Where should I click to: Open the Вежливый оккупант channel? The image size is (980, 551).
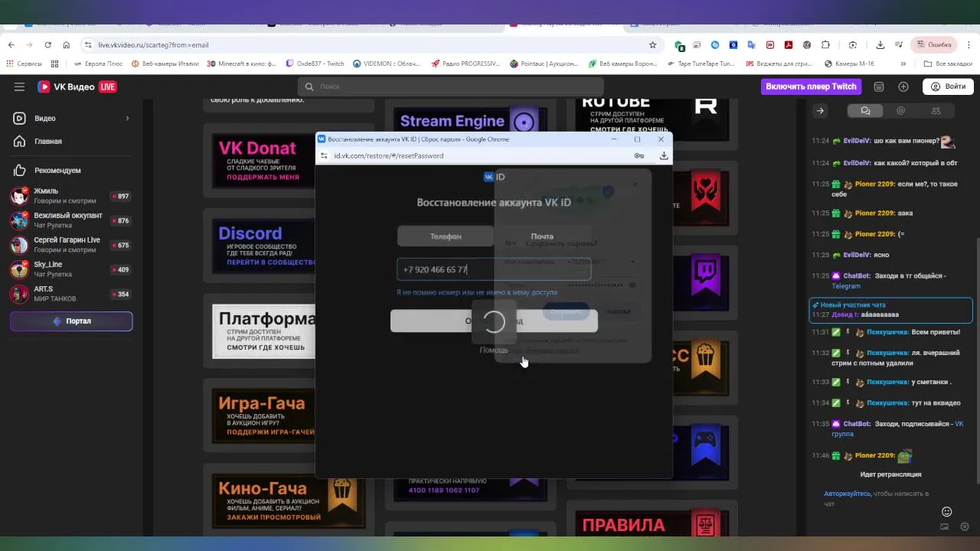71,220
